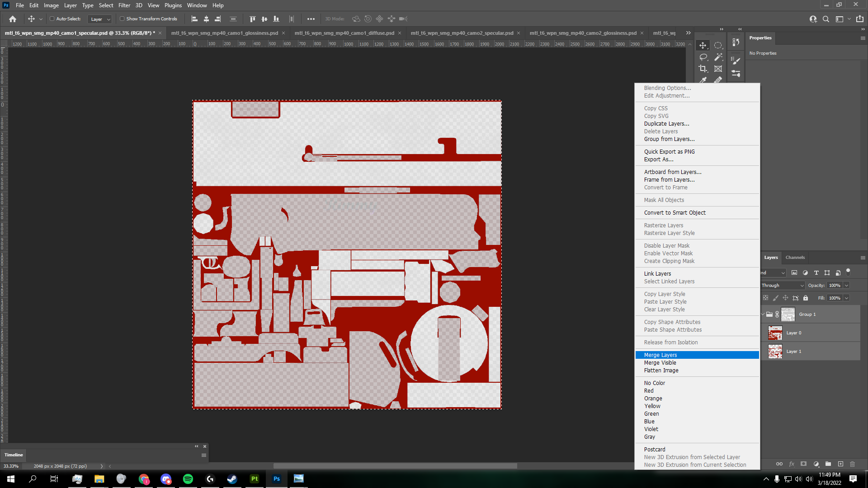Select the Lasso tool
This screenshot has height=488, width=868.
[x=703, y=57]
